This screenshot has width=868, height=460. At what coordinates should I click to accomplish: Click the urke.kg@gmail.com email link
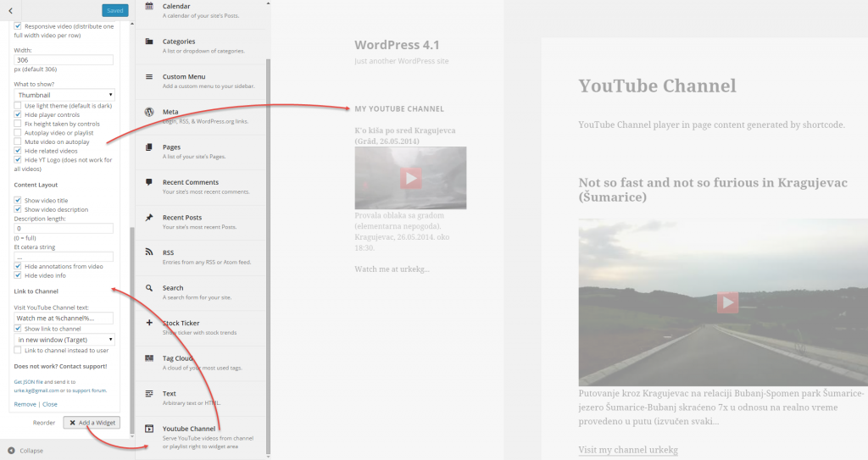pyautogui.click(x=36, y=391)
